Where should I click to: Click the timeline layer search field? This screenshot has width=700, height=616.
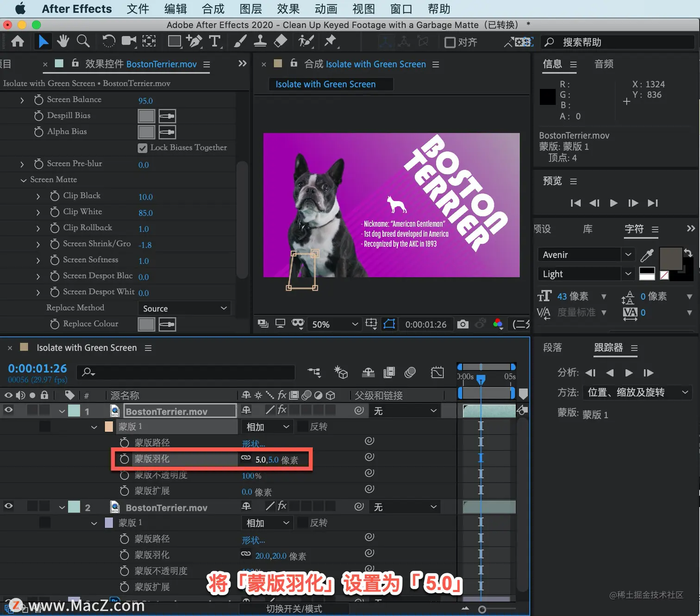tap(186, 372)
